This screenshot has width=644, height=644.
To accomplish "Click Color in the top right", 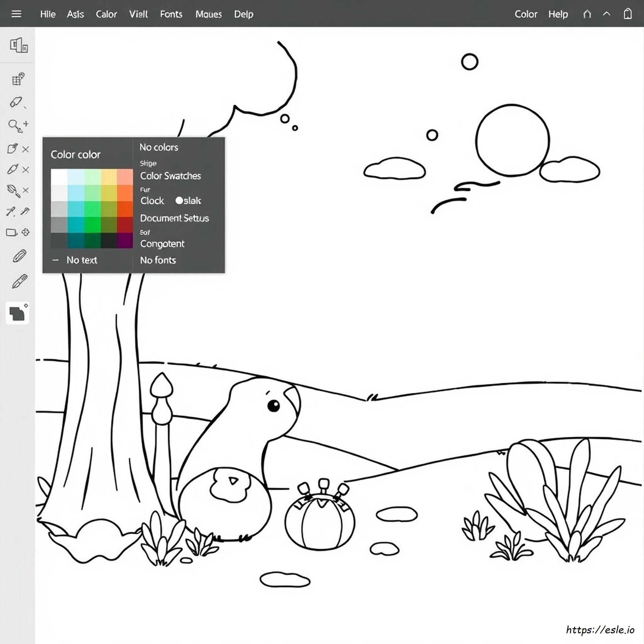I will pyautogui.click(x=526, y=14).
